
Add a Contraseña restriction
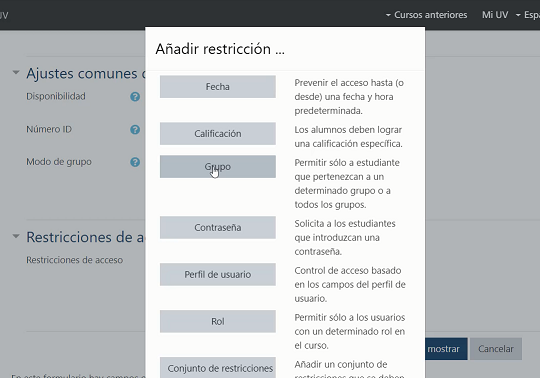point(218,228)
